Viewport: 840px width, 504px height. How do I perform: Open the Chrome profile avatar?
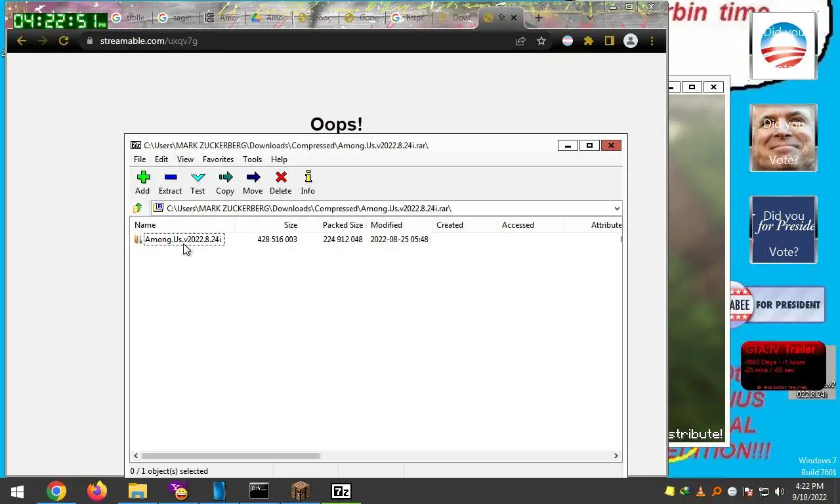coord(631,41)
